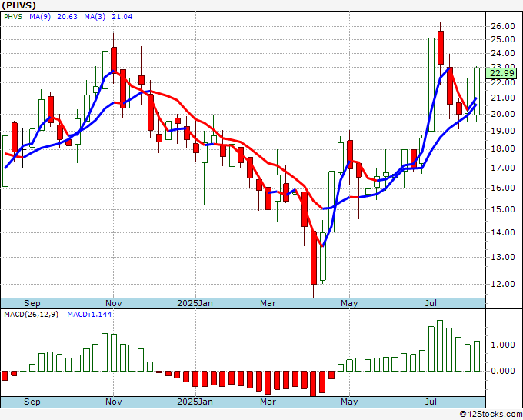The height and width of the screenshot is (420, 523).
Task: Click the 1.000 MACD axis label
Action: pyautogui.click(x=503, y=345)
